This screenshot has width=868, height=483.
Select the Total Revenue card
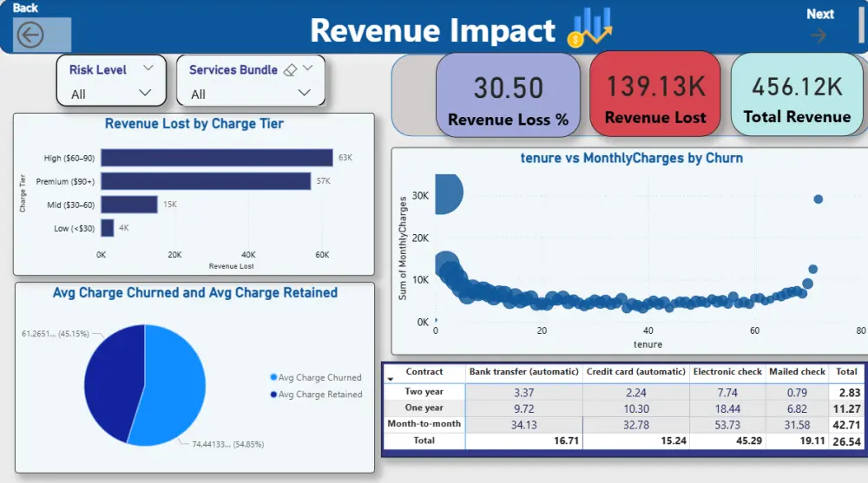[x=797, y=95]
